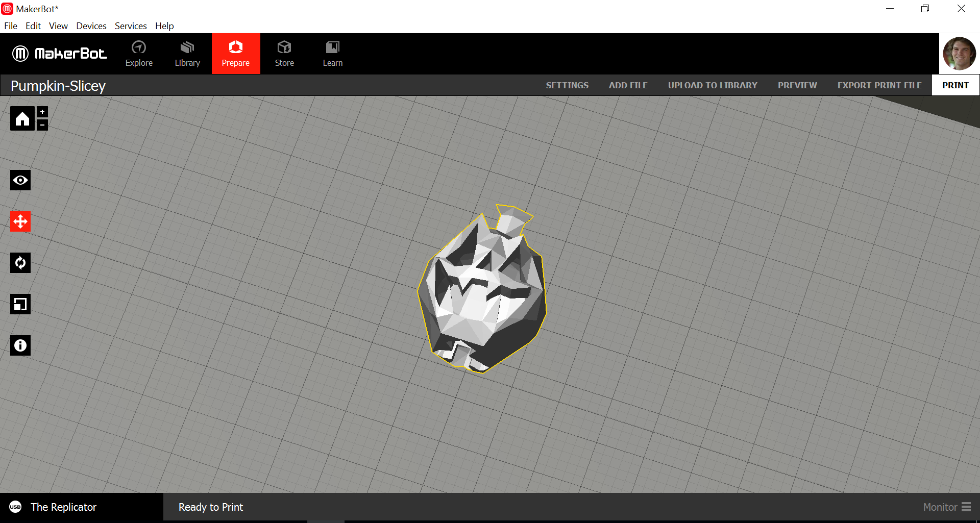Open the Learn section
The width and height of the screenshot is (980, 523).
[x=332, y=54]
